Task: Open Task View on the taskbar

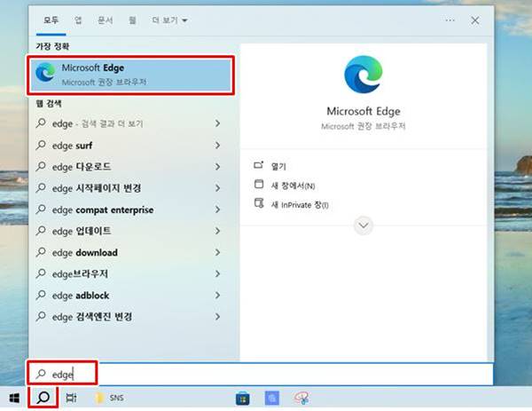Action: pos(71,398)
